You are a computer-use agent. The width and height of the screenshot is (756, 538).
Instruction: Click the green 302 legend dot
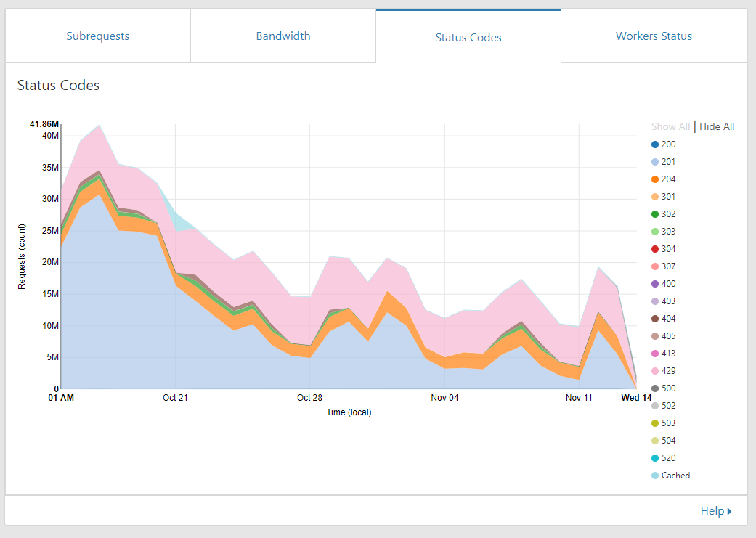tap(655, 214)
